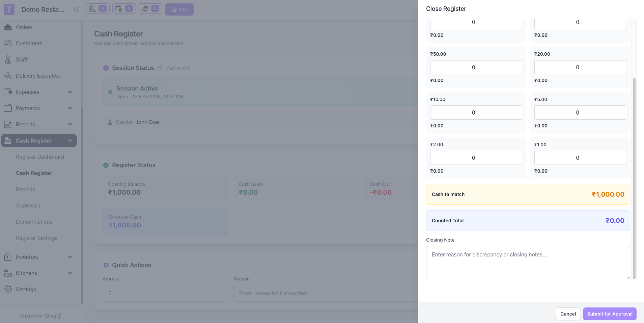
Task: Go to the Approvals submenu item
Action: (x=28, y=205)
